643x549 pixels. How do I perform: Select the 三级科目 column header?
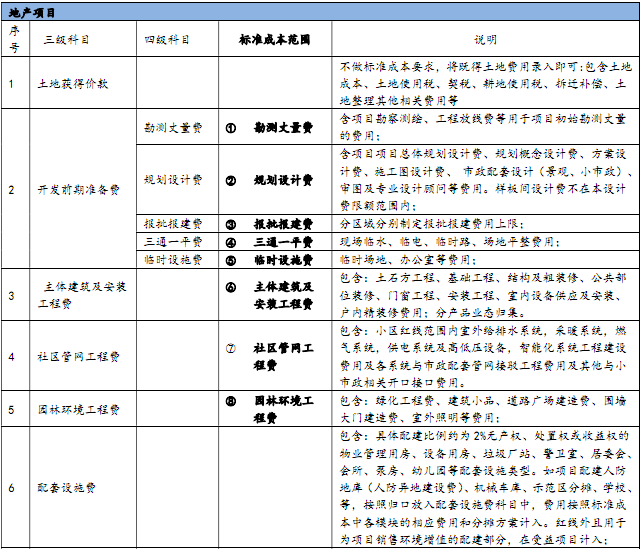[x=67, y=40]
